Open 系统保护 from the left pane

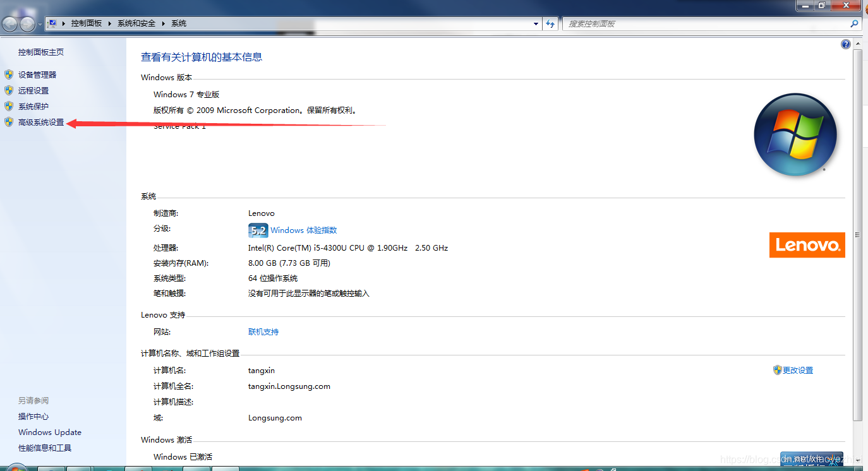[33, 106]
